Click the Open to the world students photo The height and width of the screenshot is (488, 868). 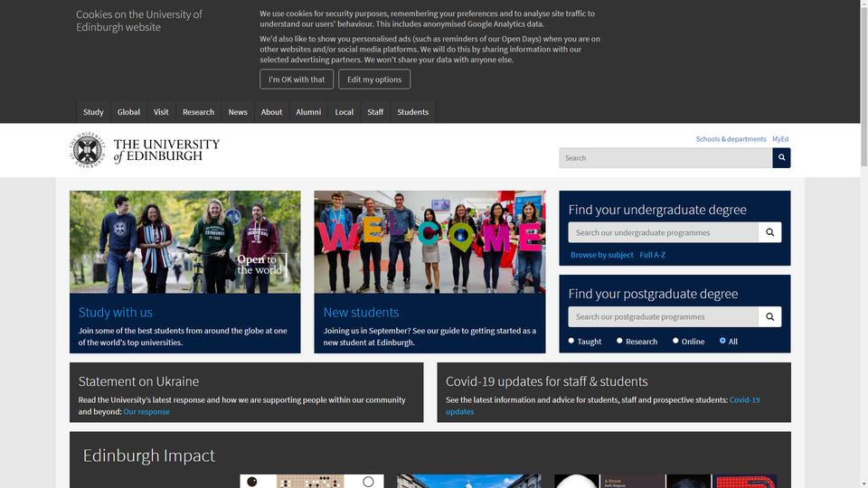click(x=184, y=242)
